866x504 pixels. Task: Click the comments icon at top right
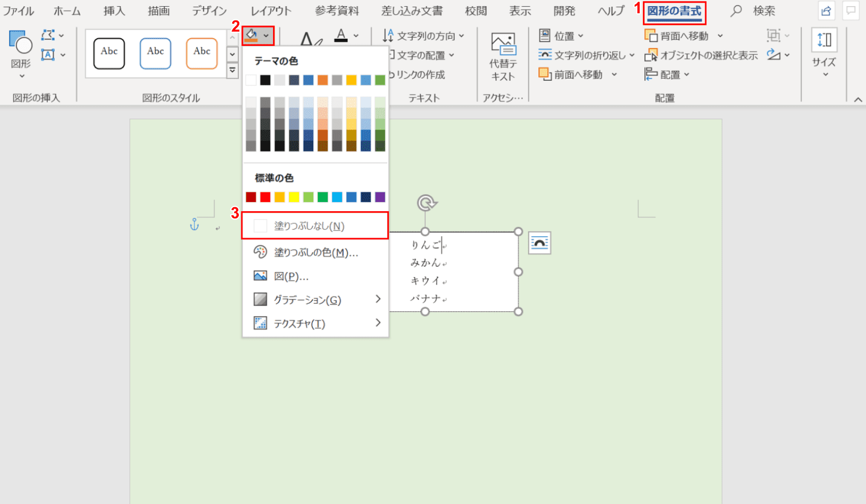851,11
